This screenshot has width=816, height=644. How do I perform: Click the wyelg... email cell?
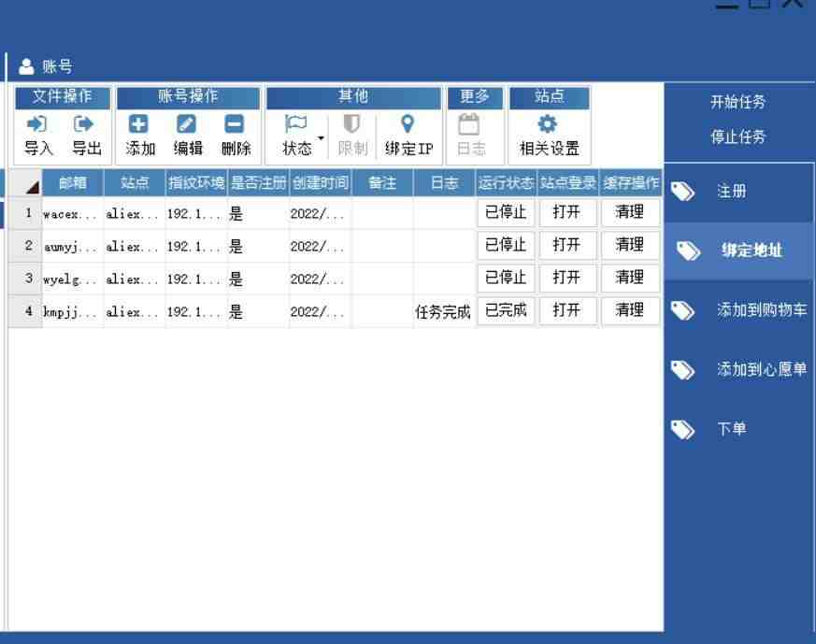pyautogui.click(x=73, y=279)
